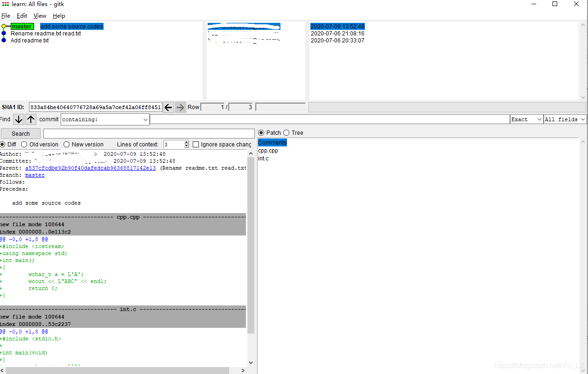Viewport: 588px width, 374px height.
Task: Click diff pane scroll right arrow
Action: click(243, 370)
